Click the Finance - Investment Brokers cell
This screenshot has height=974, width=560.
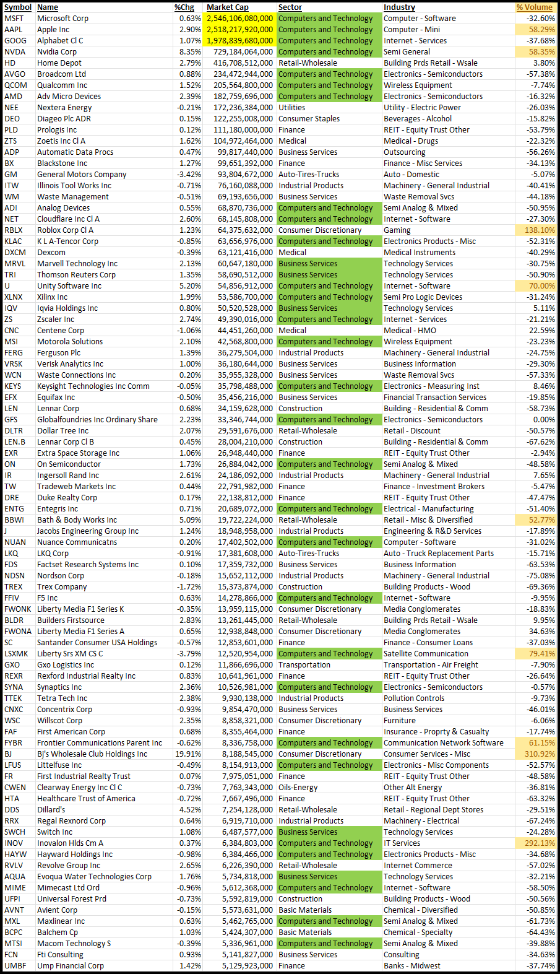[434, 487]
